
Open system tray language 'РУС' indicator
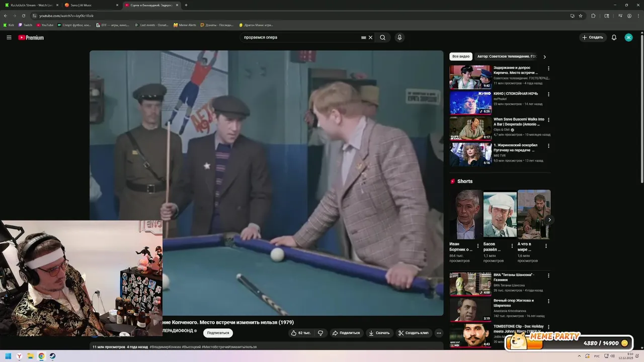pos(597,356)
